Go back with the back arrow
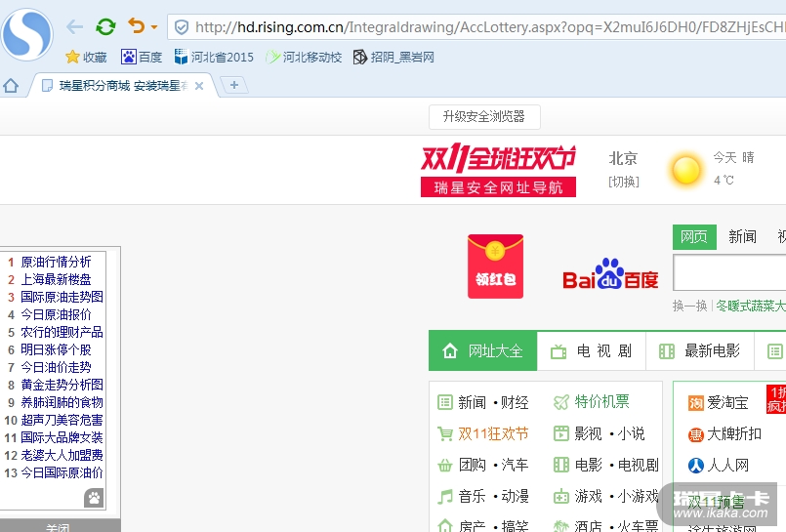 [74, 26]
